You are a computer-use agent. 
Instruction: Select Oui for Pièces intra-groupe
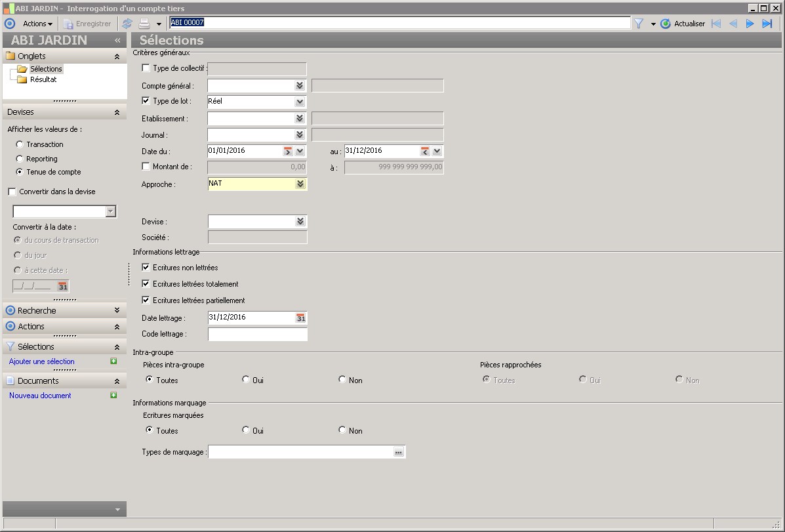(x=246, y=380)
